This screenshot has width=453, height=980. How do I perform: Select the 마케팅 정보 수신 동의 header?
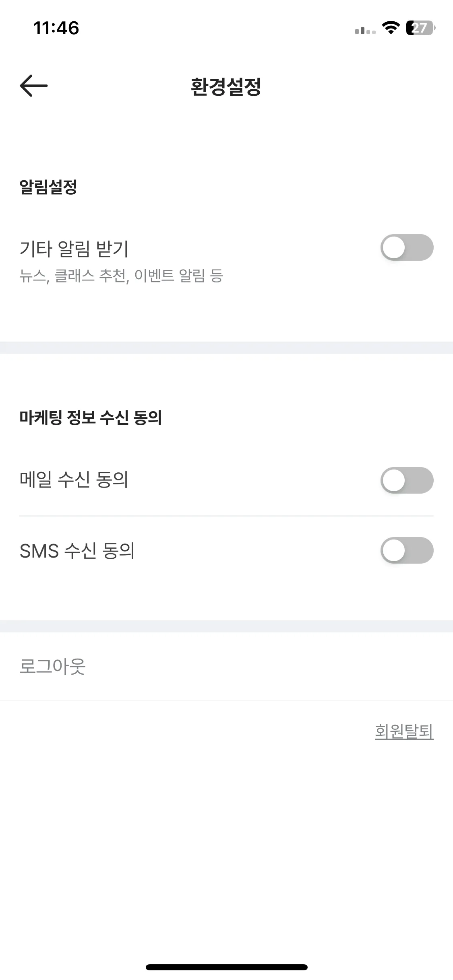pyautogui.click(x=91, y=417)
